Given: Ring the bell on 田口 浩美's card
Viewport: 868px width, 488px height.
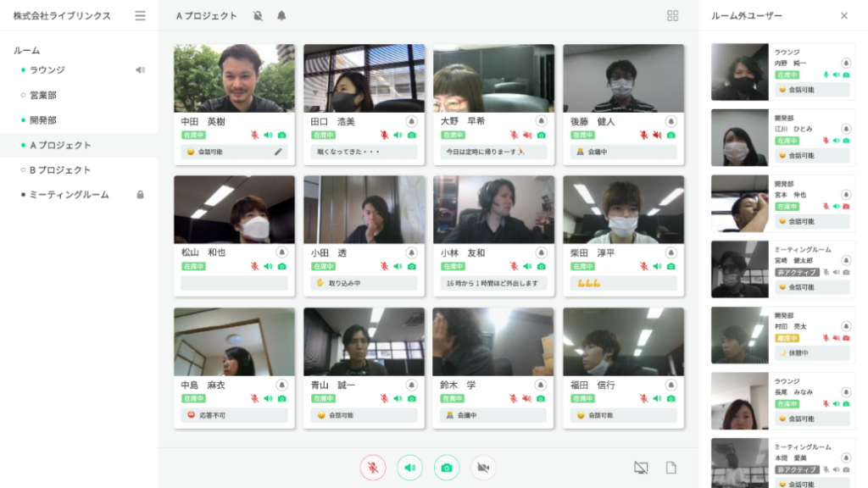Looking at the screenshot, I should click(x=411, y=121).
